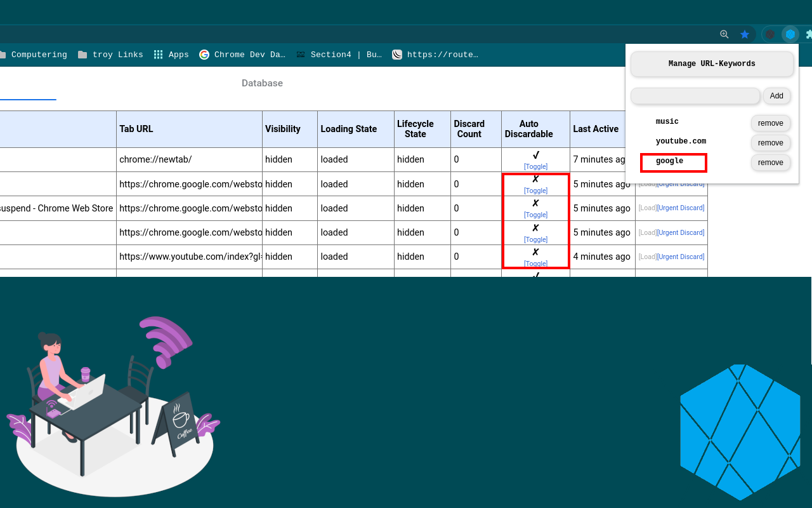Click the Tab URL column header
812x508 pixels.
point(189,129)
